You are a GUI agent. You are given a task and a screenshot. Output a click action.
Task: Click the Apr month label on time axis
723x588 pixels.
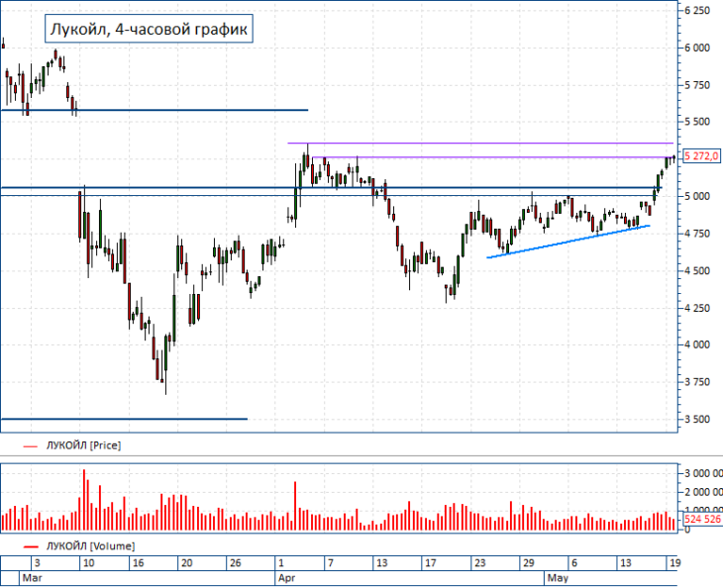pos(287,578)
